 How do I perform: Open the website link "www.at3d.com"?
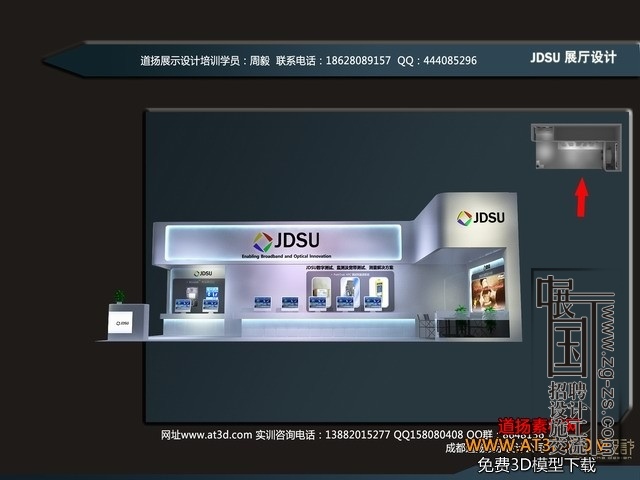click(x=217, y=435)
